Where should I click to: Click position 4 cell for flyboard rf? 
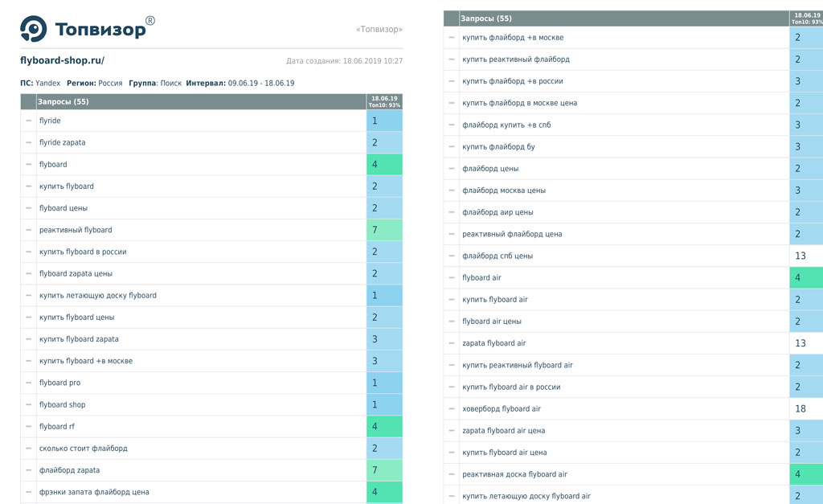384,426
